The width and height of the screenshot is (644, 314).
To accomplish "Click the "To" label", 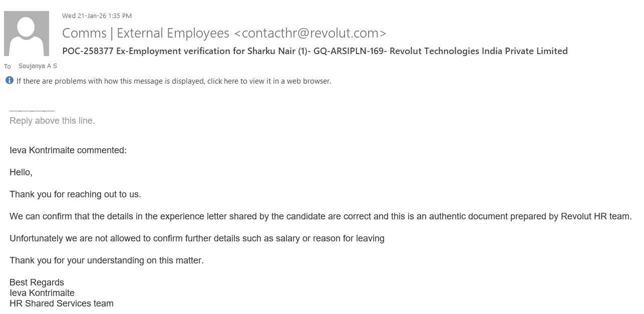I will (x=8, y=67).
